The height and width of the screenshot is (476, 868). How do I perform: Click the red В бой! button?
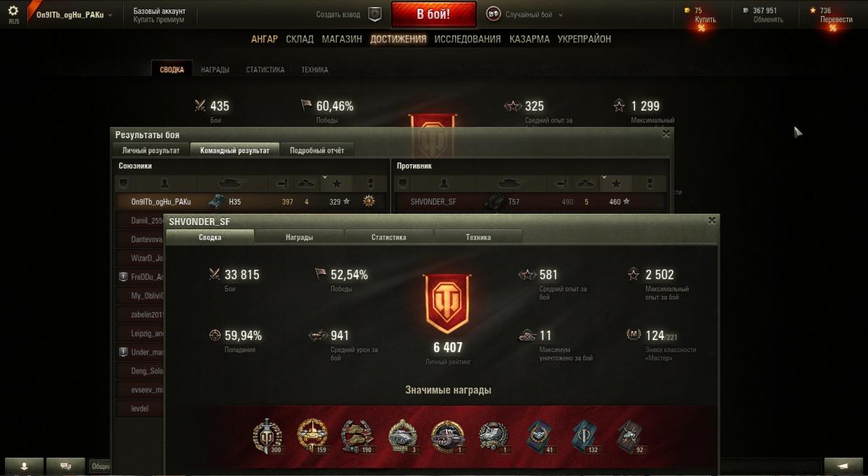[x=434, y=14]
